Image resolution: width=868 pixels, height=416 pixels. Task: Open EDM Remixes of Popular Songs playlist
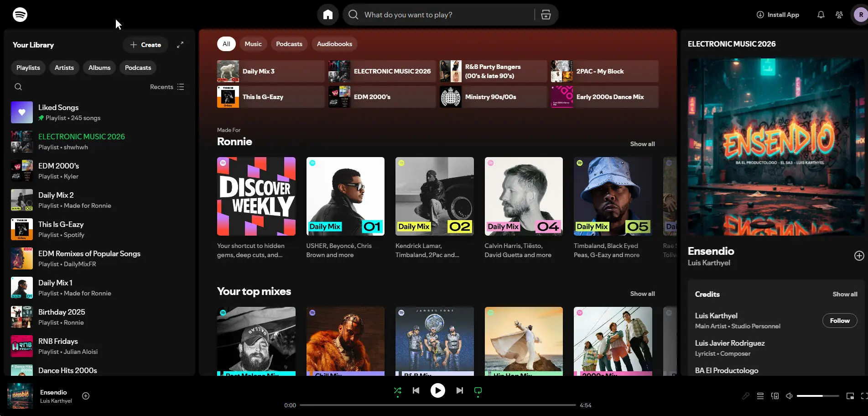pos(99,258)
